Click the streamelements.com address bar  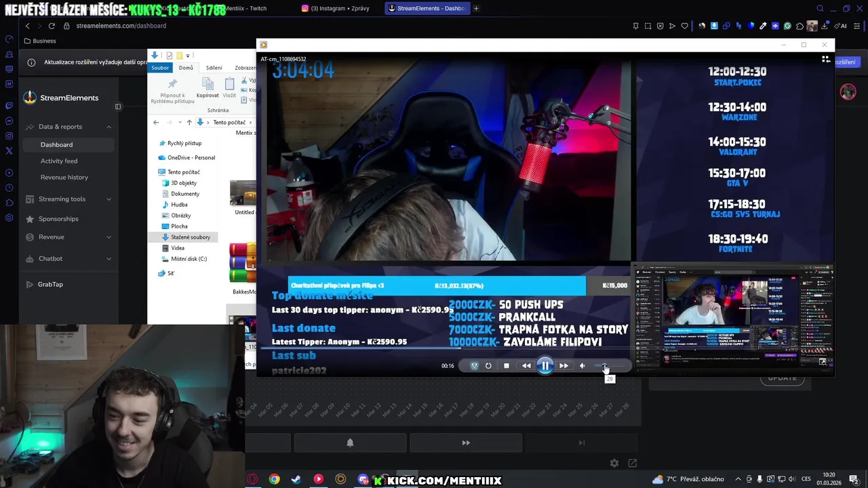(121, 26)
